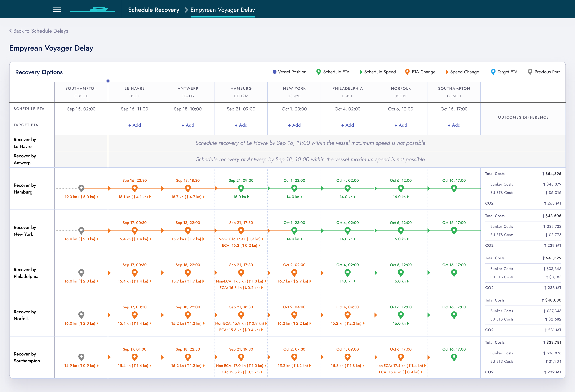The width and height of the screenshot is (575, 392).
Task: Click green Schedule ETA pin at Hamburg in Recover by Hamburg row
Action: tap(241, 188)
